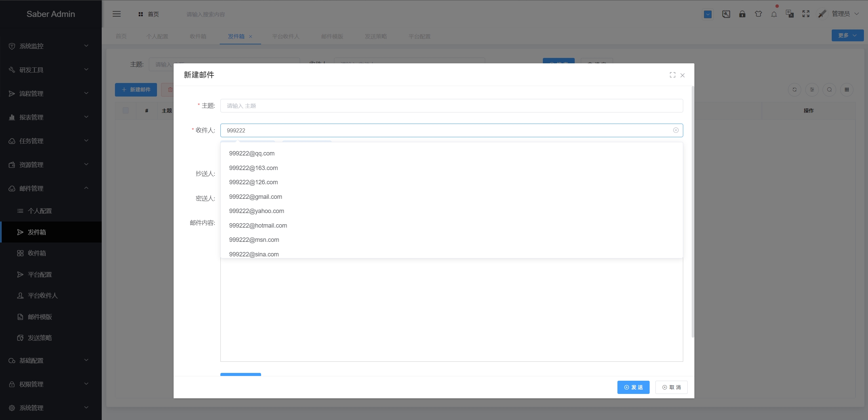Toggle browser fullscreen from the top bar
This screenshot has height=420, width=868.
pos(806,14)
